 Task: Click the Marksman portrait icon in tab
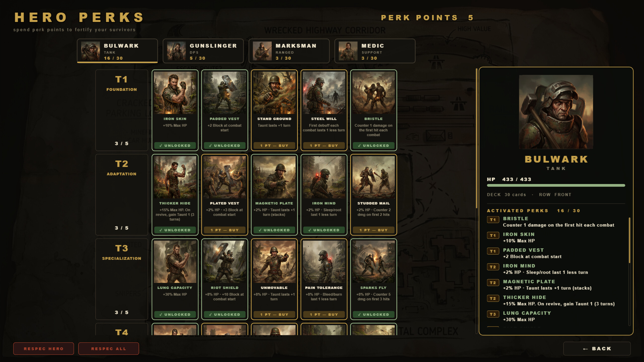262,51
